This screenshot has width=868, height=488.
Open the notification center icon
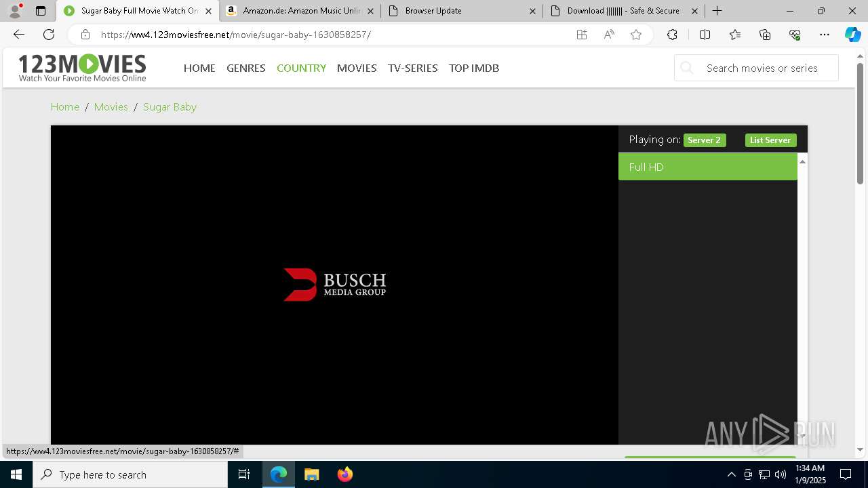pos(846,474)
